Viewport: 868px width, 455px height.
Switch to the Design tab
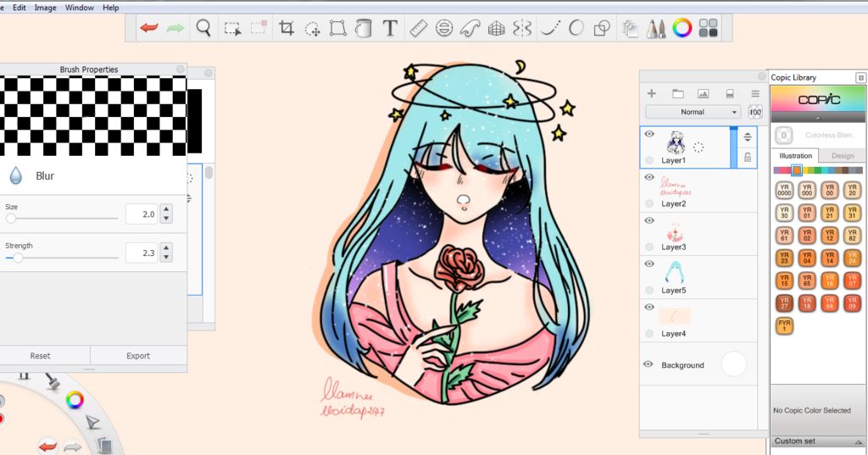(843, 156)
